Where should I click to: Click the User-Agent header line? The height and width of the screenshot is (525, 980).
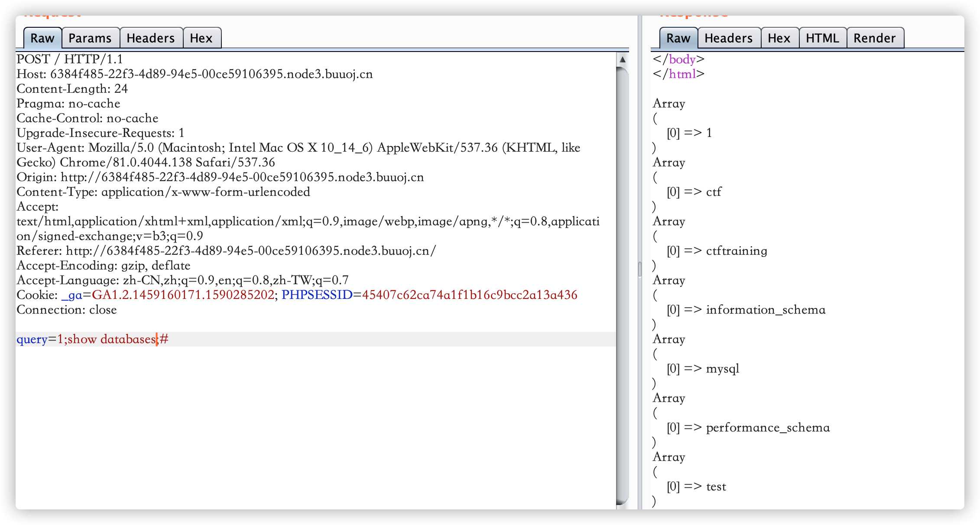tap(299, 155)
